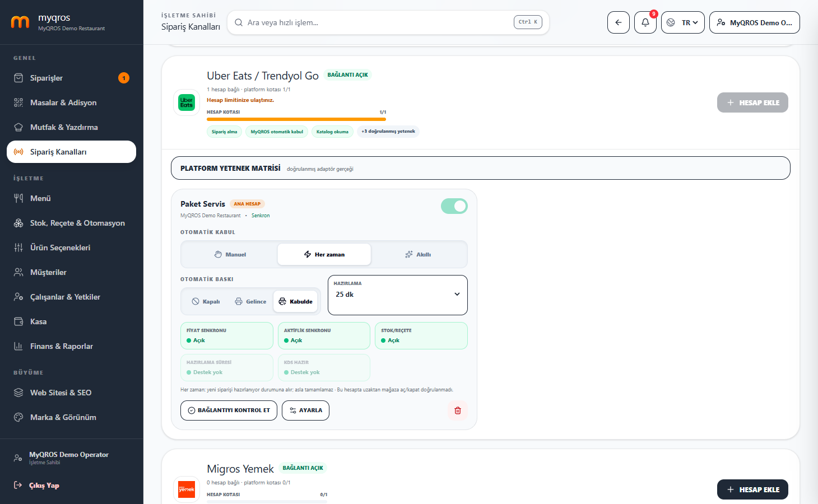Viewport: 818px width, 504px height.
Task: Click the Migros Yemek Hesap Kotası bar
Action: [267, 501]
